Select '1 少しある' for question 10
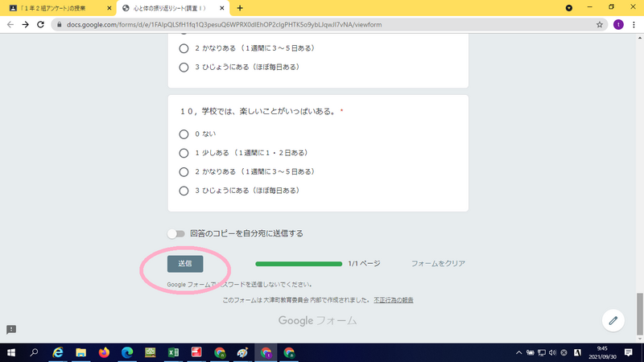Screen dimensions: 644x362 pos(184,153)
